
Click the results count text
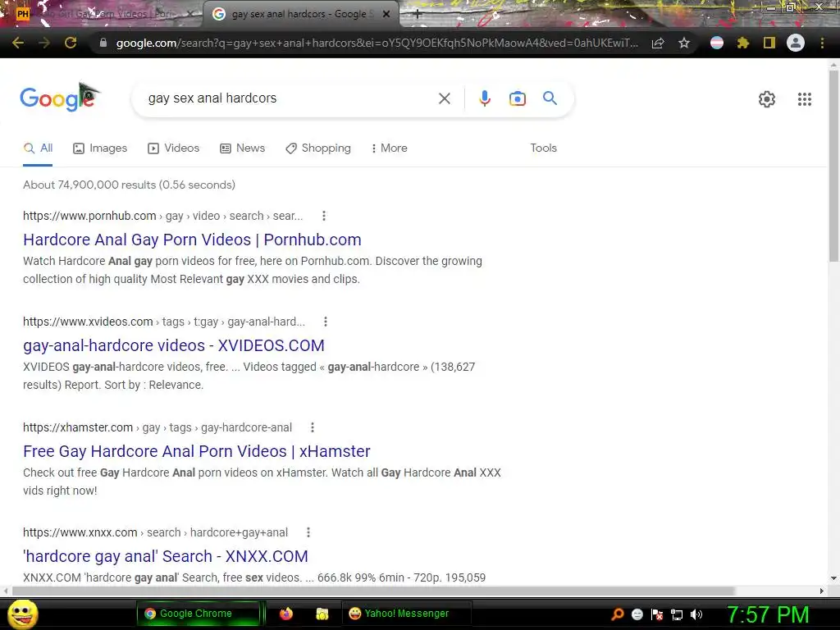129,185
